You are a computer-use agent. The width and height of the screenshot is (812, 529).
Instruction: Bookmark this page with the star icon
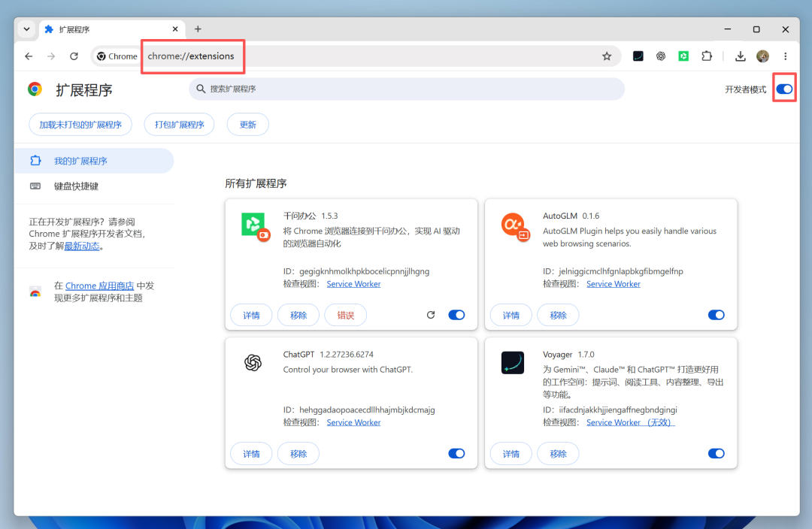coord(607,56)
